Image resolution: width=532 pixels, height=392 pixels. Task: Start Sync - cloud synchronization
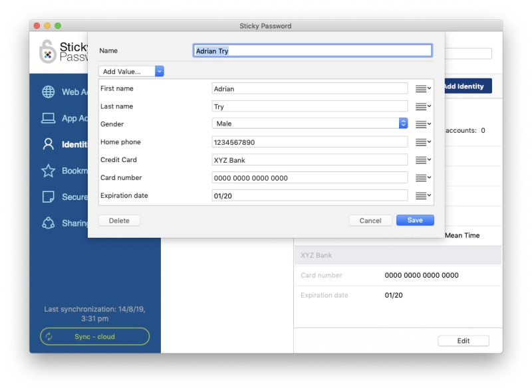click(x=94, y=336)
